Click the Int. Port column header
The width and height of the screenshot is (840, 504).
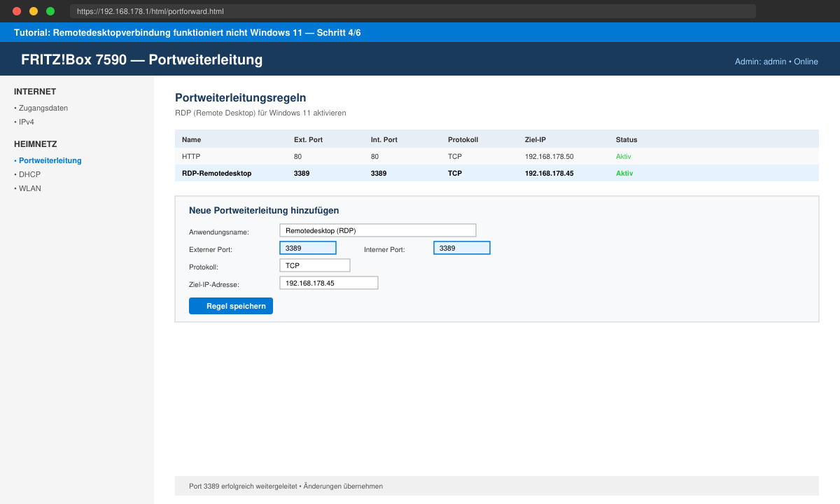[x=384, y=139]
